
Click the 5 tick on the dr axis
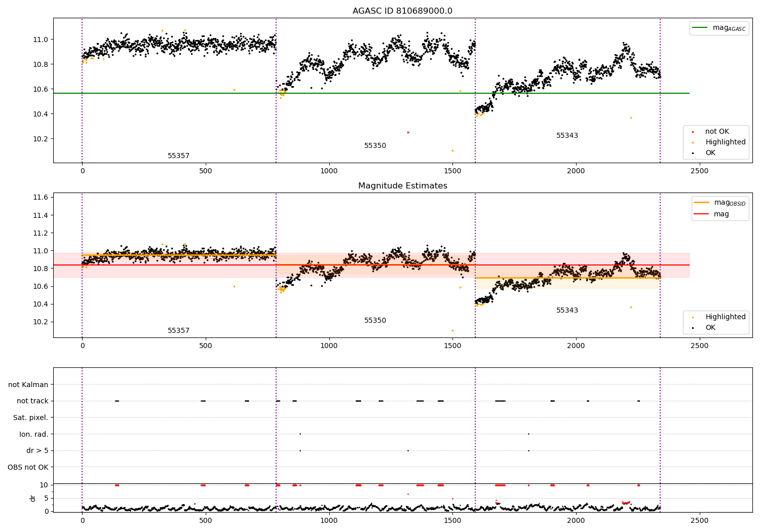[x=46, y=498]
